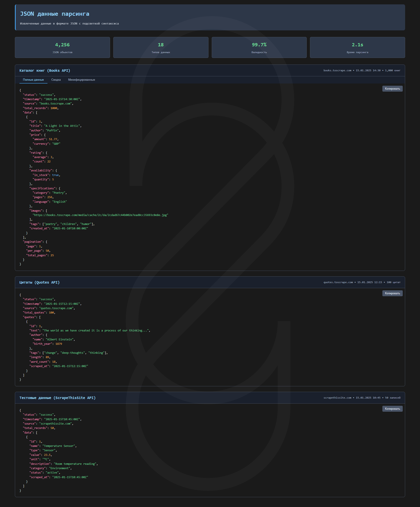This screenshot has width=420, height=507.
Task: Click the JSON данные парсинга title
Action: [55, 14]
